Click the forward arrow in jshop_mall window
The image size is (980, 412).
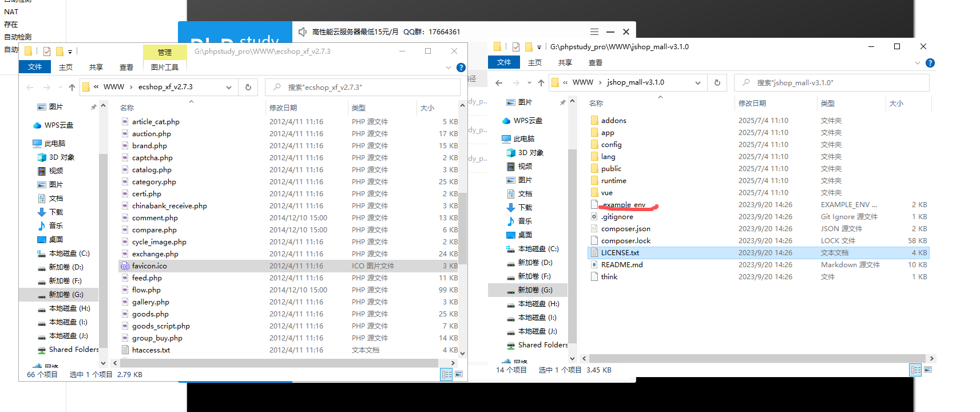click(516, 82)
